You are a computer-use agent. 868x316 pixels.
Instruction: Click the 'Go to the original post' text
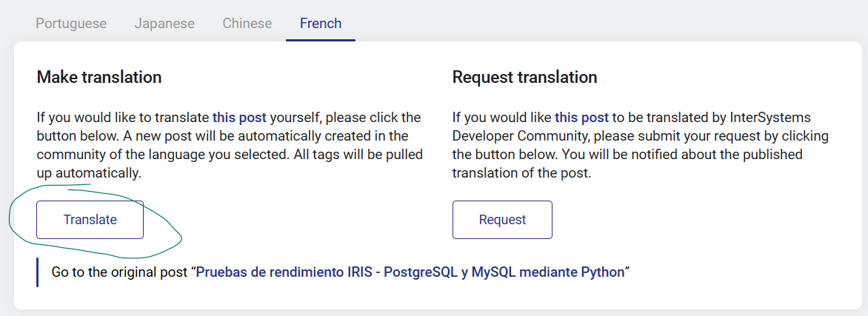pyautogui.click(x=118, y=272)
